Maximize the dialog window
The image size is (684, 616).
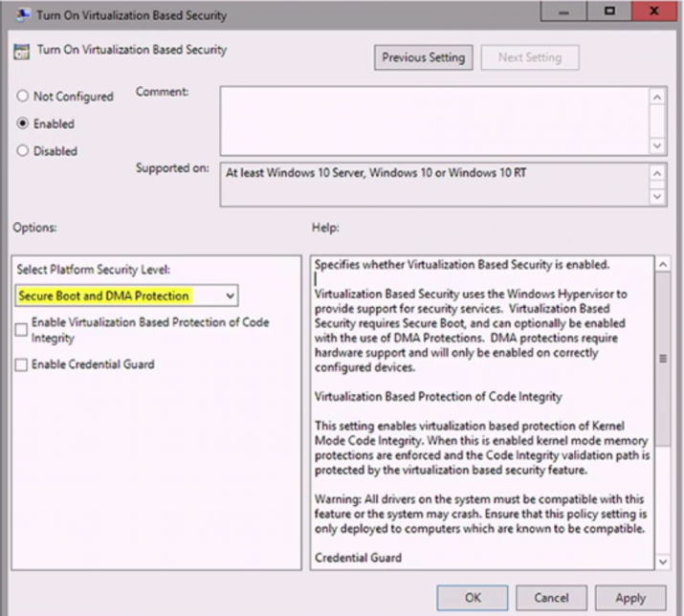(609, 11)
